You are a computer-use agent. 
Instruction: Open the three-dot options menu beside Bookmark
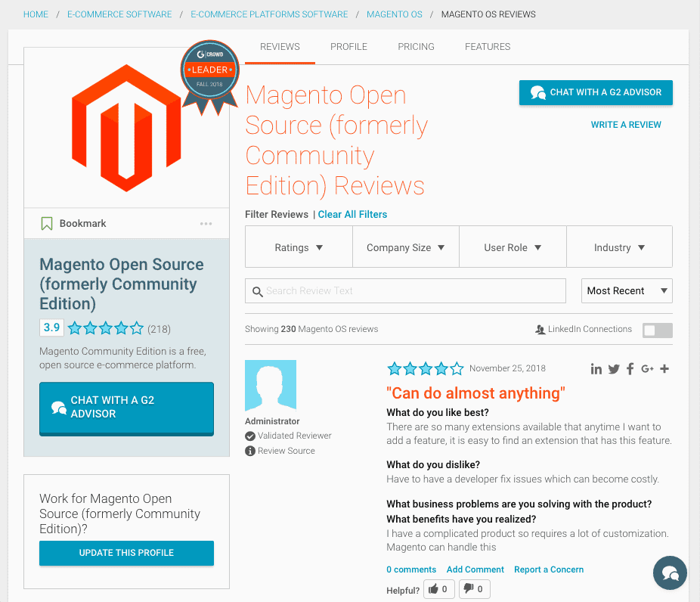click(x=206, y=223)
